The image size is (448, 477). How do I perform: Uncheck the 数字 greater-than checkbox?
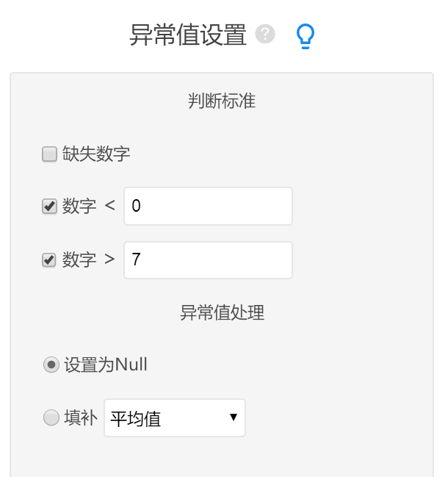(49, 260)
